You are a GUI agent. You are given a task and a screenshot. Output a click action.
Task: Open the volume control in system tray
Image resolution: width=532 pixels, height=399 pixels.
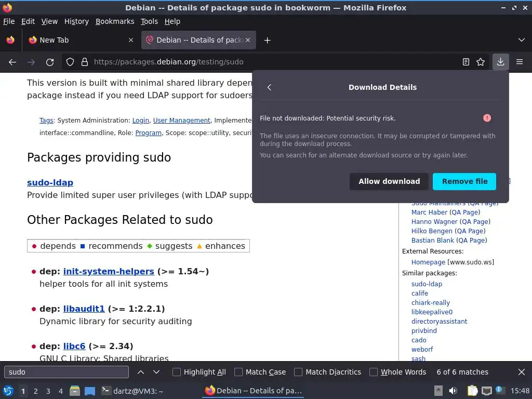click(x=453, y=391)
